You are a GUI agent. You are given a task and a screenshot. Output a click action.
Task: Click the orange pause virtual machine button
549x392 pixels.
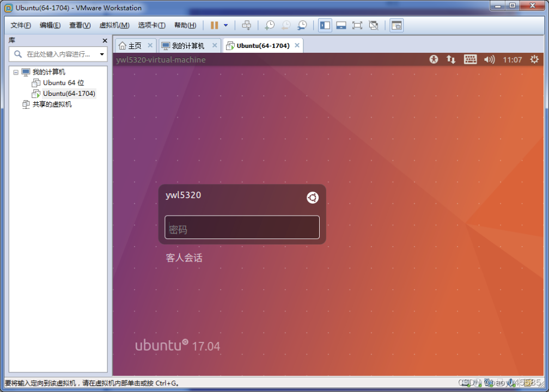214,25
